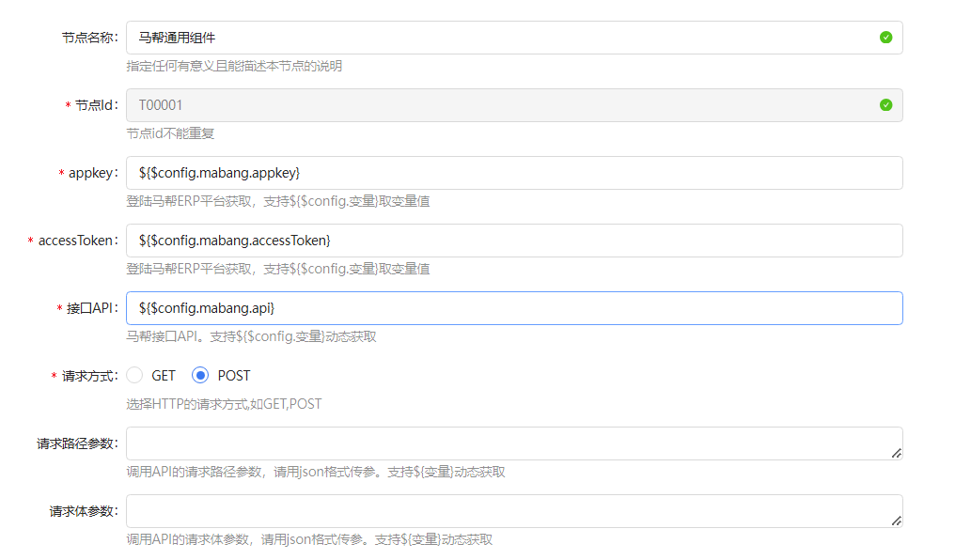Click the resize handle of 请求路径参数 textarea
The image size is (955, 560).
(896, 452)
